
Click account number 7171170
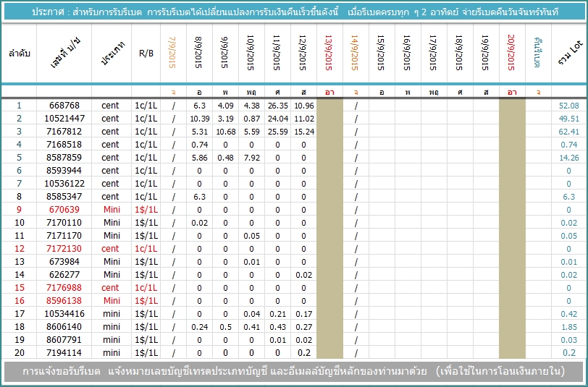(64, 236)
